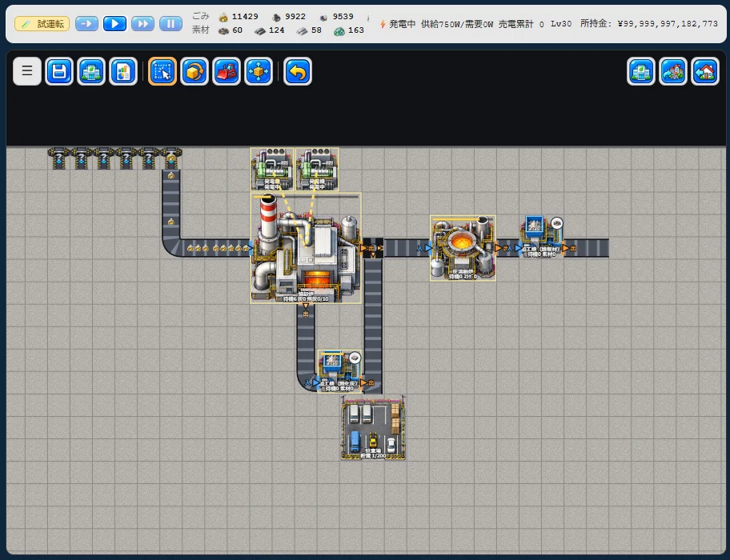Click the green building icon at top right
This screenshot has width=730, height=560.
pos(641,71)
